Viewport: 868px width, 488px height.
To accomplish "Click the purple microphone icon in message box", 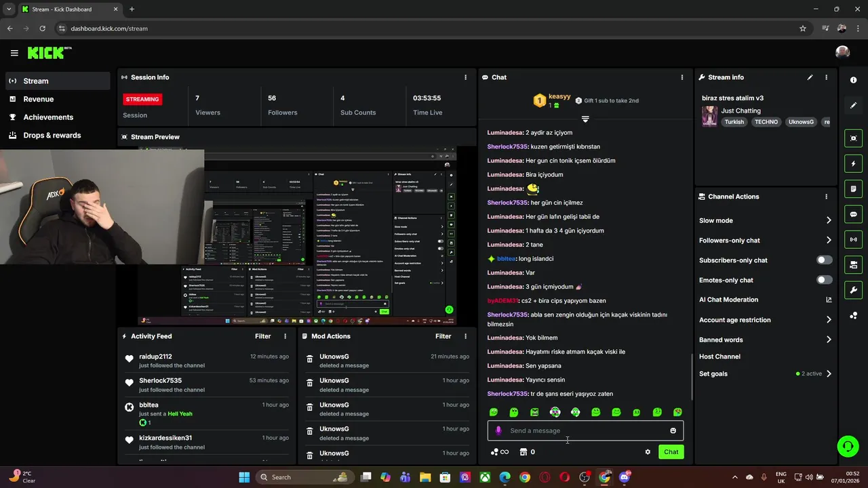I will (x=498, y=430).
